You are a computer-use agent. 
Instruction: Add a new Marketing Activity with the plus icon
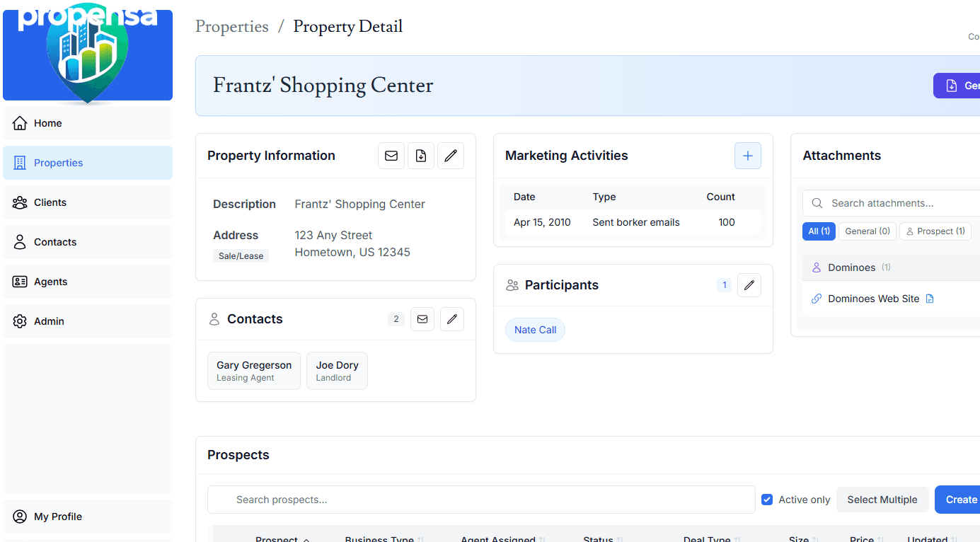[748, 155]
